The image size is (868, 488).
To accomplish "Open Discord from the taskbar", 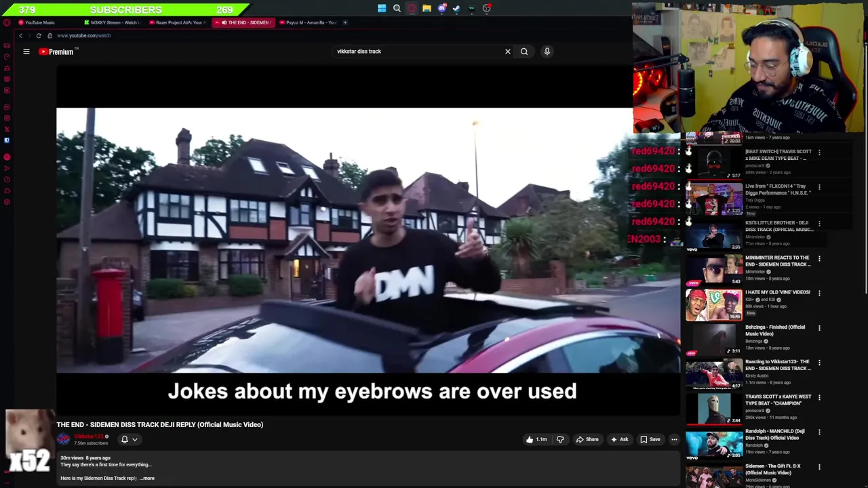I will (x=441, y=9).
